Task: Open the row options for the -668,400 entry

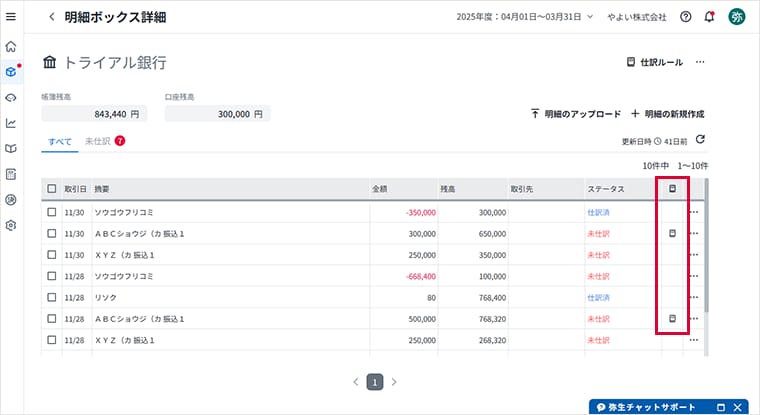Action: [694, 276]
